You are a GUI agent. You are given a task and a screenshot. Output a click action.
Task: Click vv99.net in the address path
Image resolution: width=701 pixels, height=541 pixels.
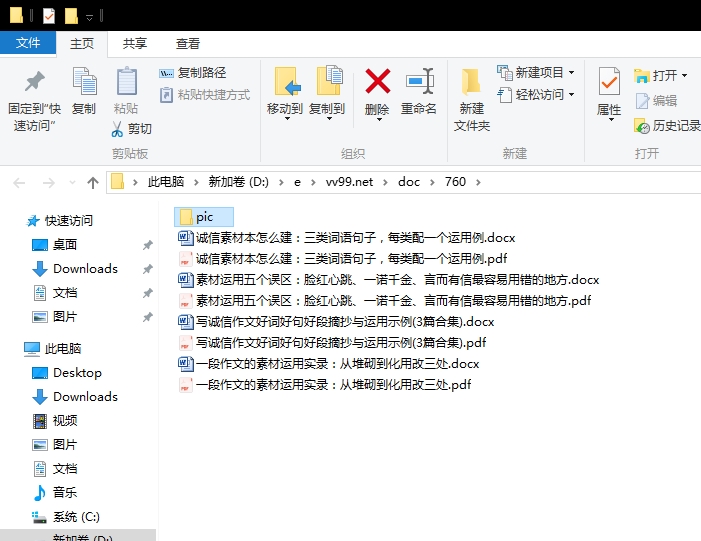(349, 182)
